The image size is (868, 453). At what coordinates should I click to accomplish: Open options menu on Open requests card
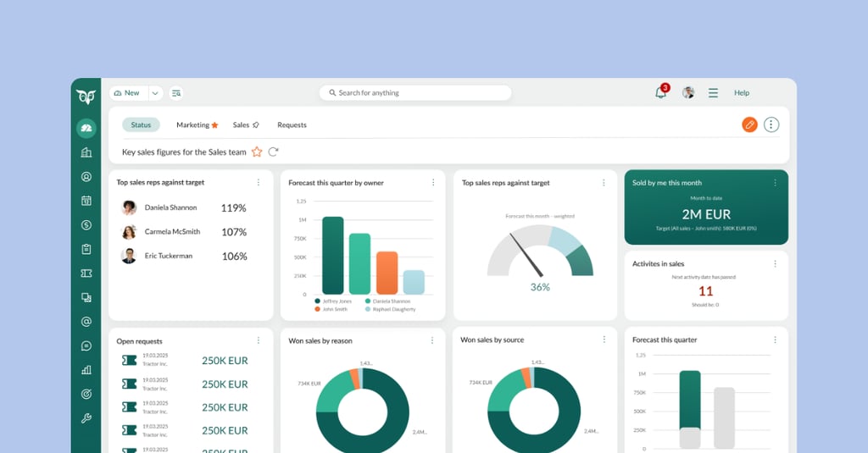tap(259, 341)
